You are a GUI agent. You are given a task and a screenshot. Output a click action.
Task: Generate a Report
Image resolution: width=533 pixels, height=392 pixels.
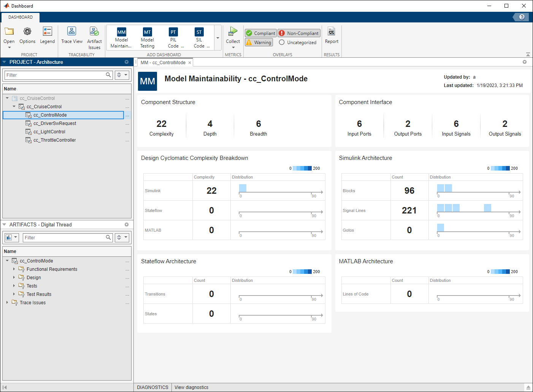click(332, 35)
